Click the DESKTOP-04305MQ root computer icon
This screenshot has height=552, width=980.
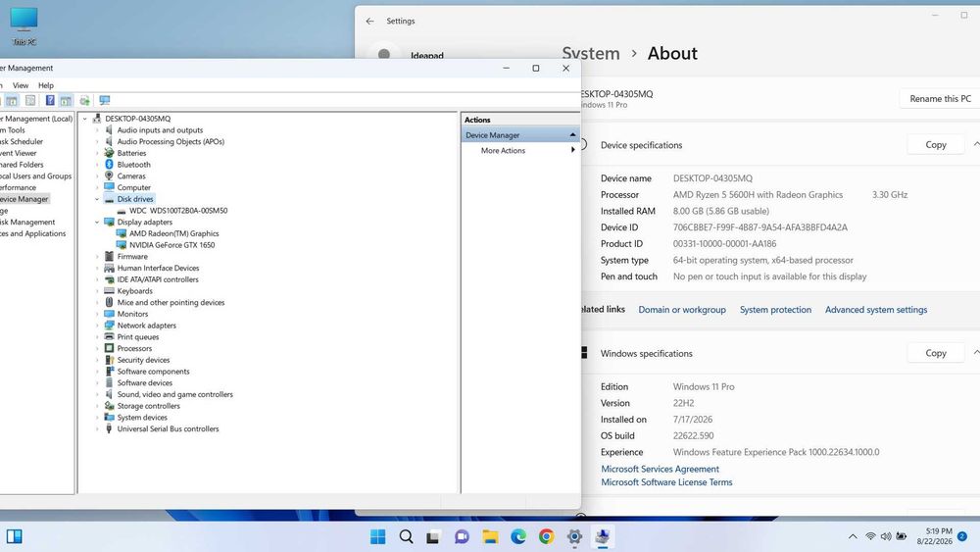coord(97,119)
